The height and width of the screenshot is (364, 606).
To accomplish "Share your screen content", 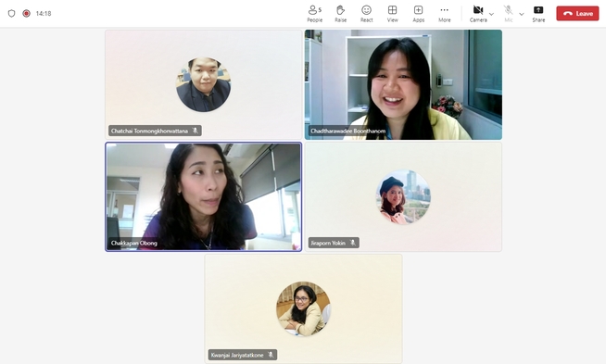I will (538, 14).
